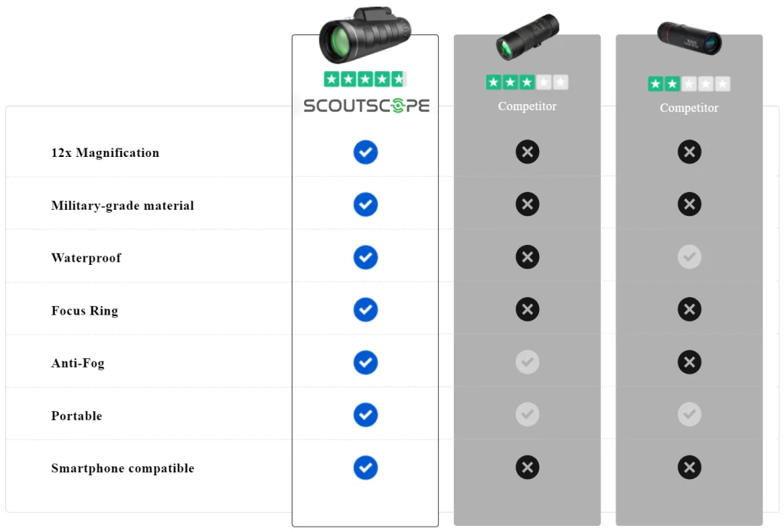
Task: Click the first competitor's three-star rating
Action: coord(527,82)
